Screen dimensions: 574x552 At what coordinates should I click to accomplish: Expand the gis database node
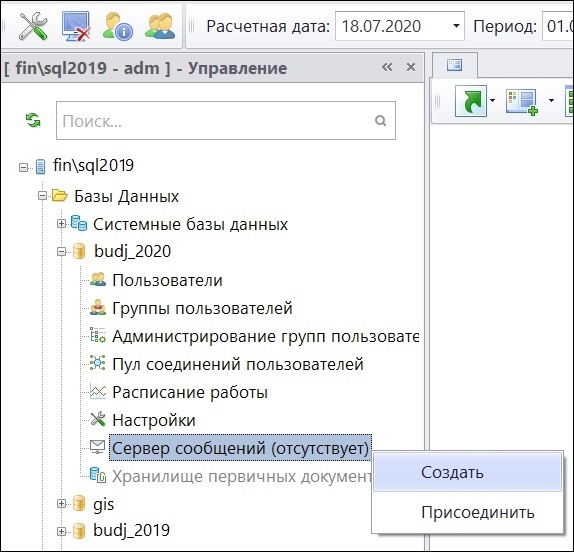(62, 504)
